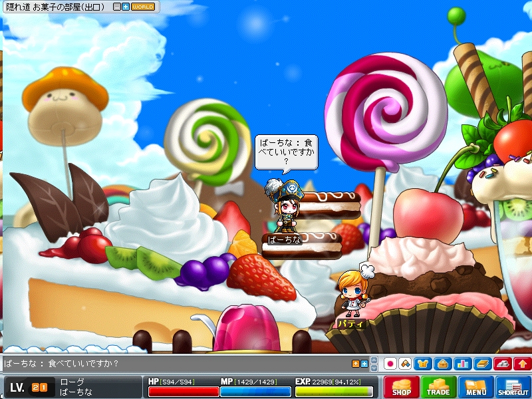Expand the minimap with plus button
This screenshot has width=532, height=399.
126,7
